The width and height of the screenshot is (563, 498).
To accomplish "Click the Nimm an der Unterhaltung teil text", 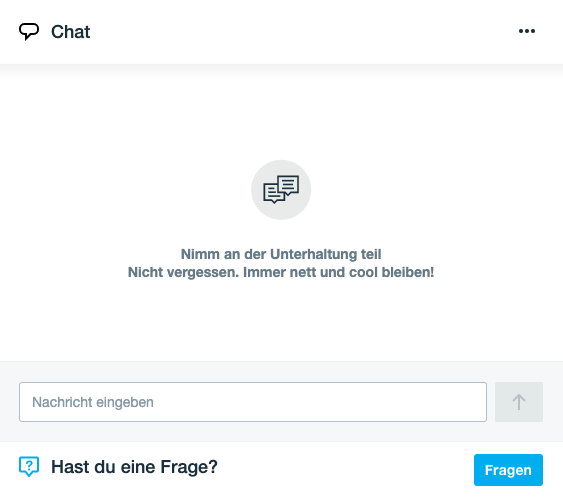I will (x=281, y=254).
